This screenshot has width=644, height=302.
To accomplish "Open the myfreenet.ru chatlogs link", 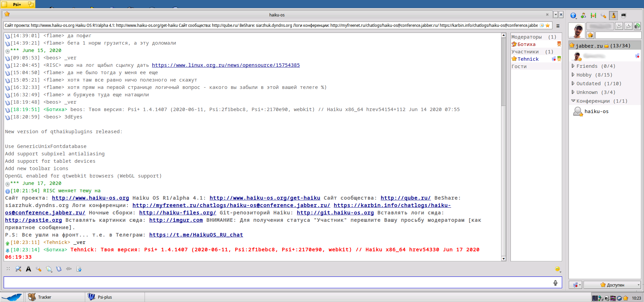I will tap(231, 205).
